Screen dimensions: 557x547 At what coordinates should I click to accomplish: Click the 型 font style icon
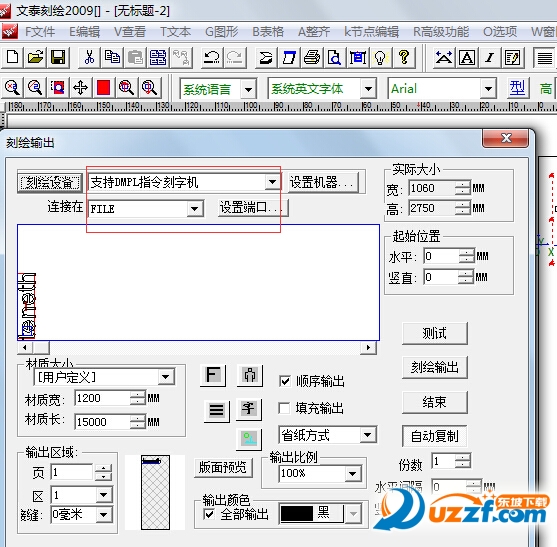(x=517, y=88)
